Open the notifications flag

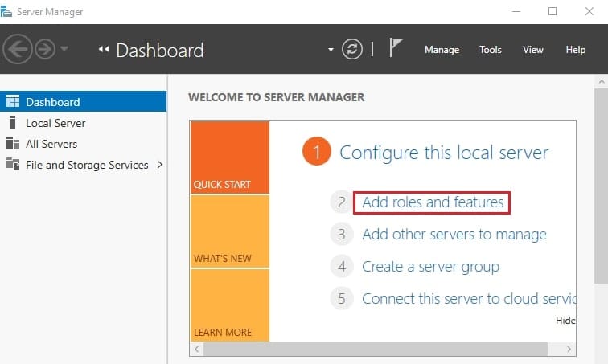396,47
